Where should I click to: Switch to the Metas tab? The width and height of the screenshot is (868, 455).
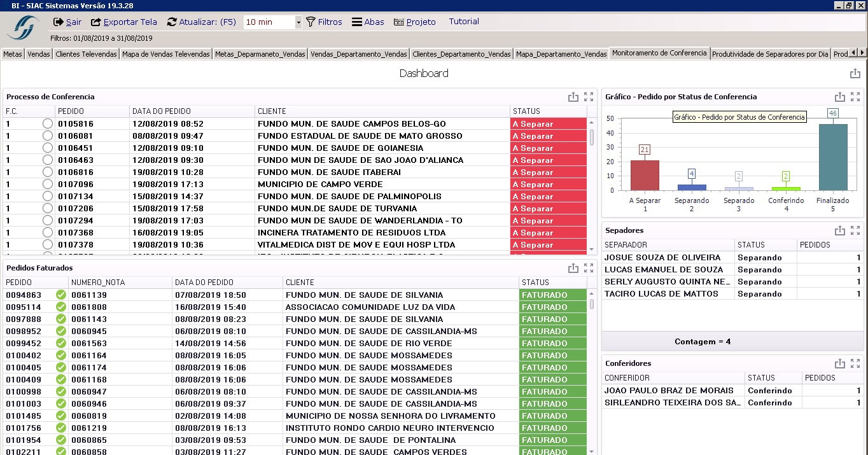12,54
